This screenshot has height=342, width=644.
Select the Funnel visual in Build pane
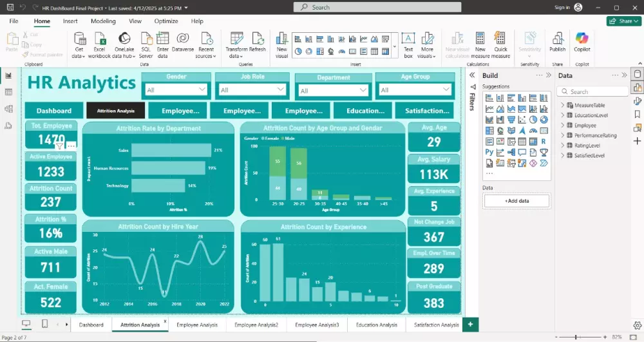(511, 119)
